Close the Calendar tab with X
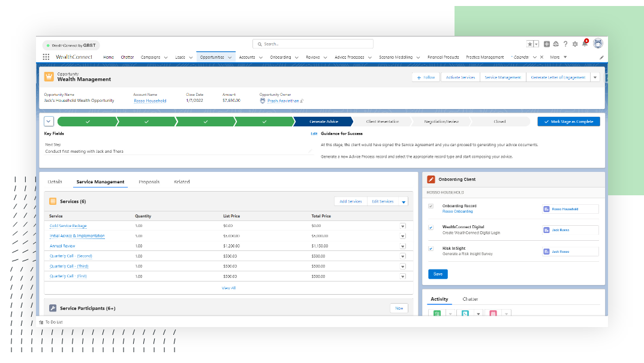644x363 pixels. tap(541, 57)
